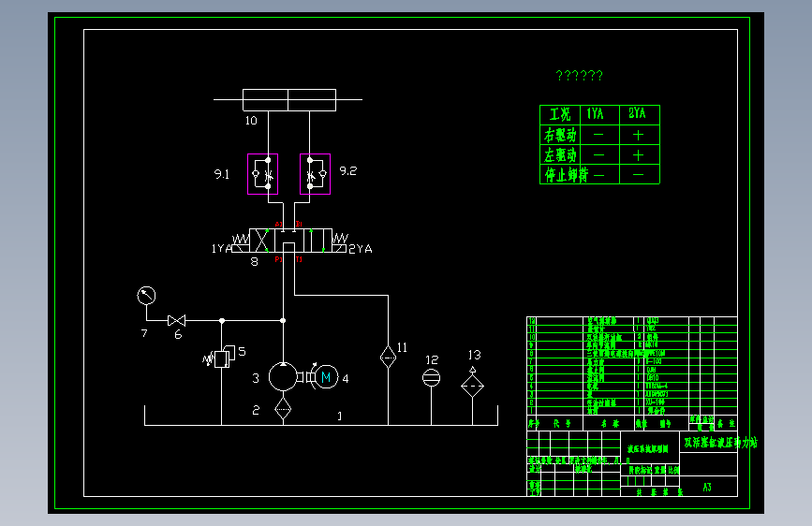
Task: Select the double-rod cylinder symbol 10
Action: [x=288, y=100]
